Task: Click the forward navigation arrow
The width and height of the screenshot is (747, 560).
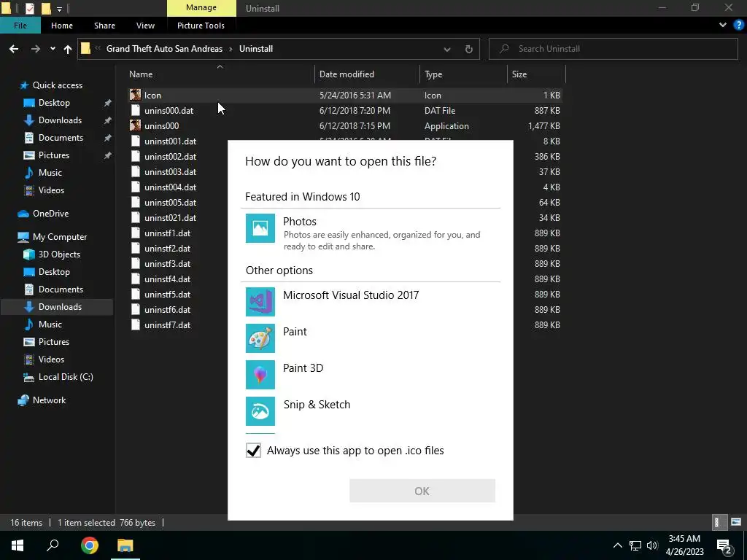Action: [x=36, y=49]
